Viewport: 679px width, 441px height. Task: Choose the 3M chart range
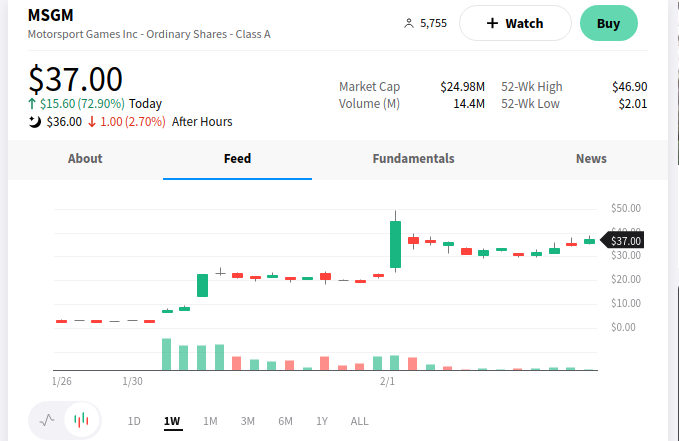click(x=248, y=421)
